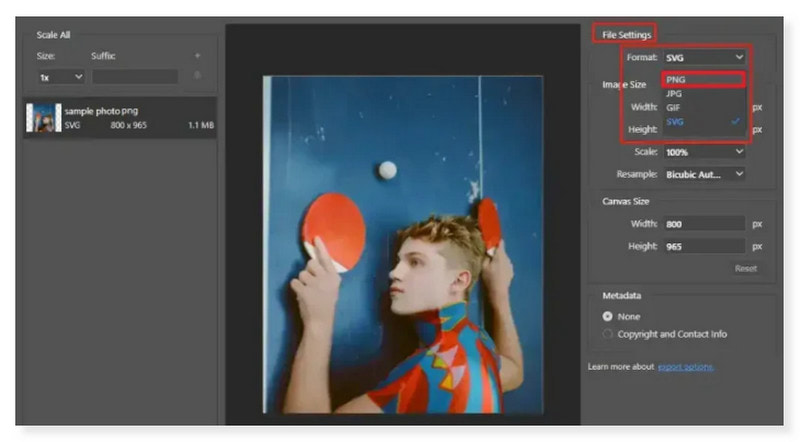Image resolution: width=800 pixels, height=442 pixels.
Task: Click the image preview in the center
Action: (x=402, y=244)
